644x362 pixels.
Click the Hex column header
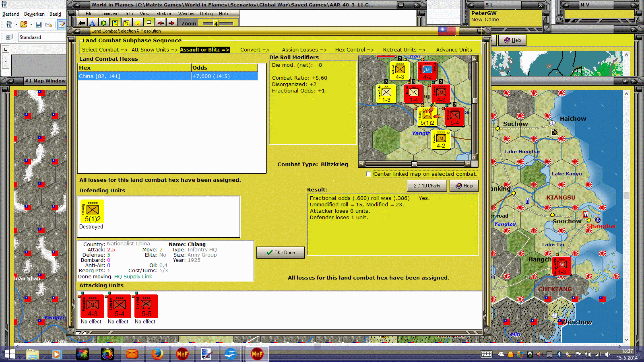[134, 68]
